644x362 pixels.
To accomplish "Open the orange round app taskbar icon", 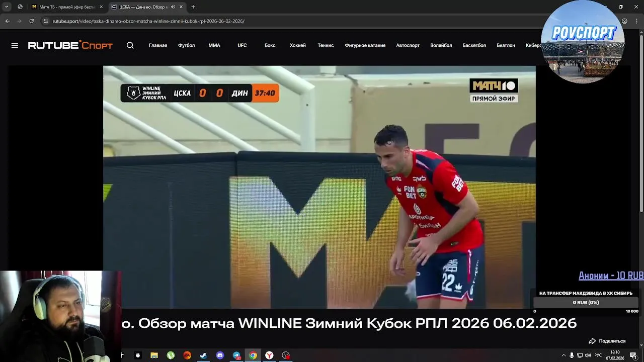I will (x=187, y=355).
